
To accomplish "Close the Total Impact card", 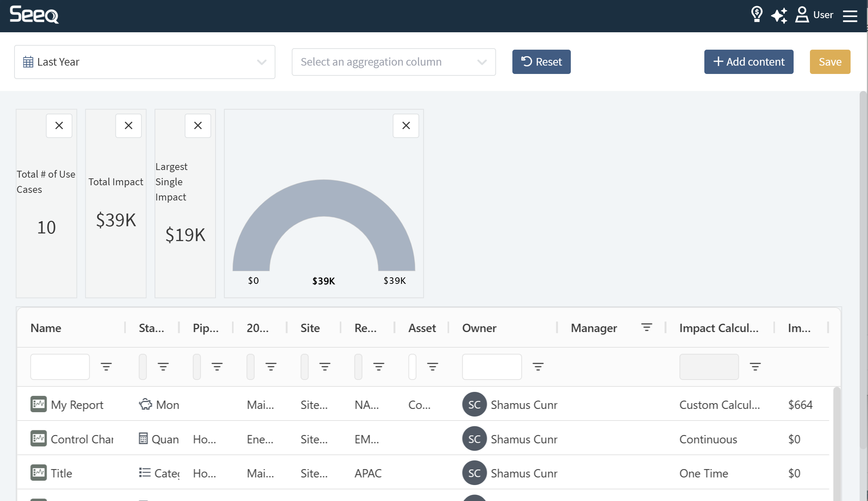I will pos(128,125).
